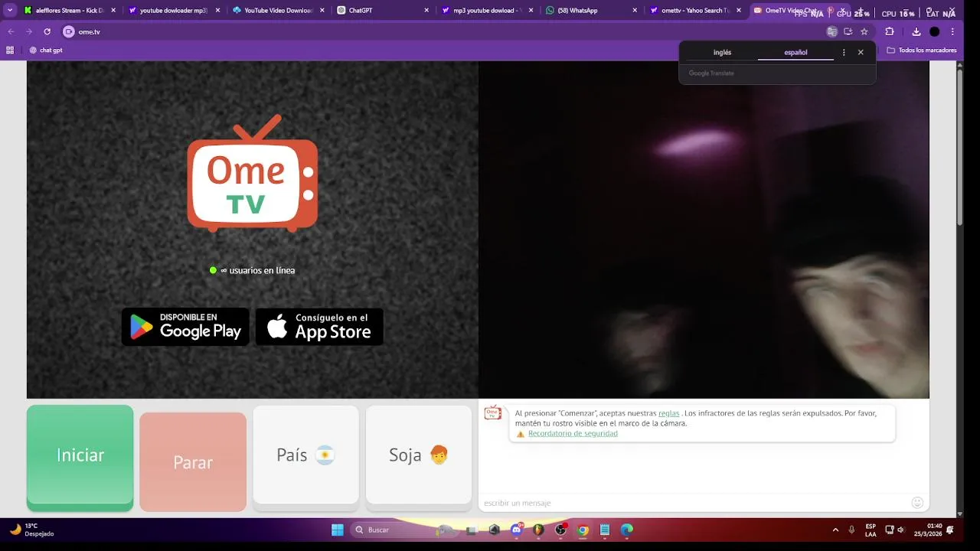
Task: Click the Parar button
Action: [193, 461]
